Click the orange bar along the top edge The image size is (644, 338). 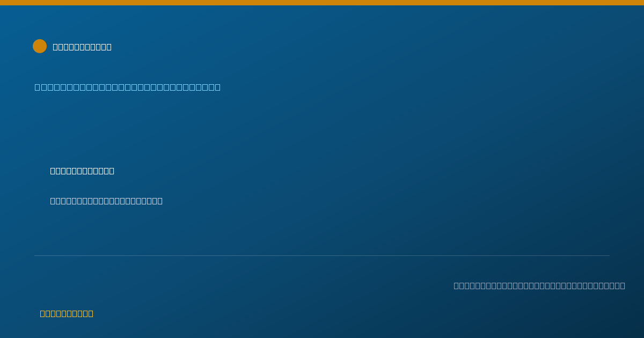(x=322, y=3)
